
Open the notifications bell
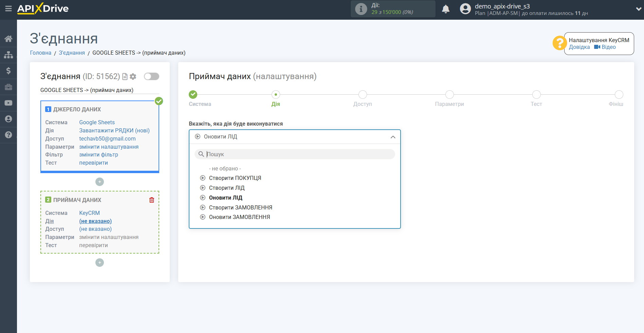[x=446, y=9]
